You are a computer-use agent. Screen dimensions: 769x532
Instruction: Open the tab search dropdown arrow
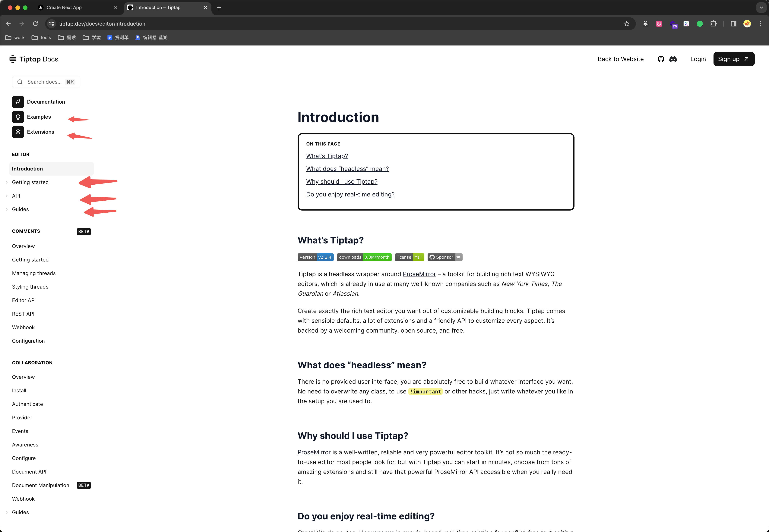761,7
